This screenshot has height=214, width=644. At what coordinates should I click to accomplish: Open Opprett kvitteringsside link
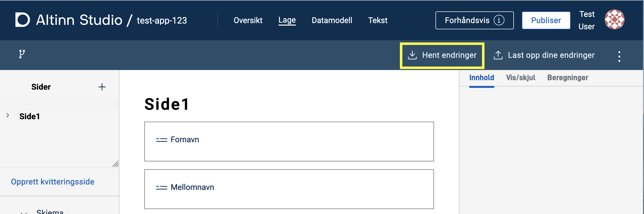[53, 181]
